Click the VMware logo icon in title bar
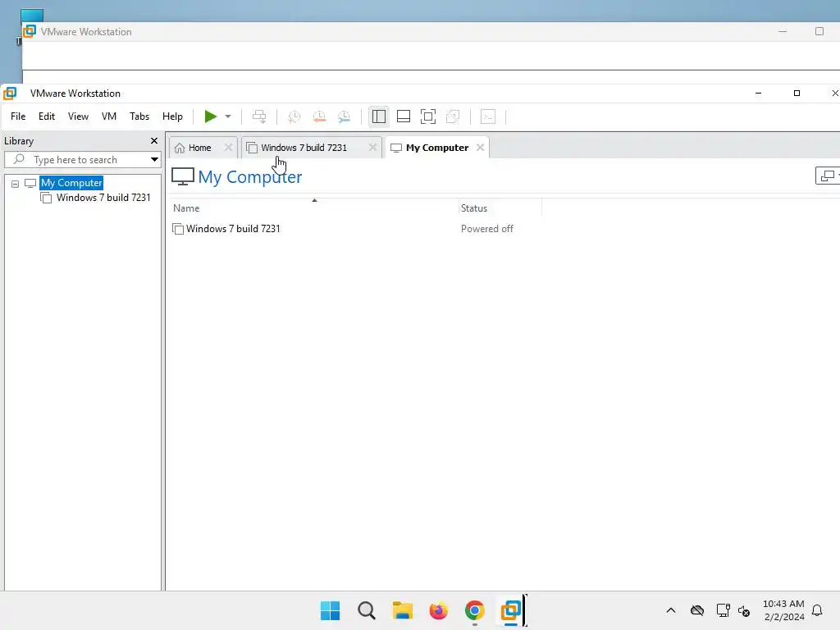 point(10,94)
